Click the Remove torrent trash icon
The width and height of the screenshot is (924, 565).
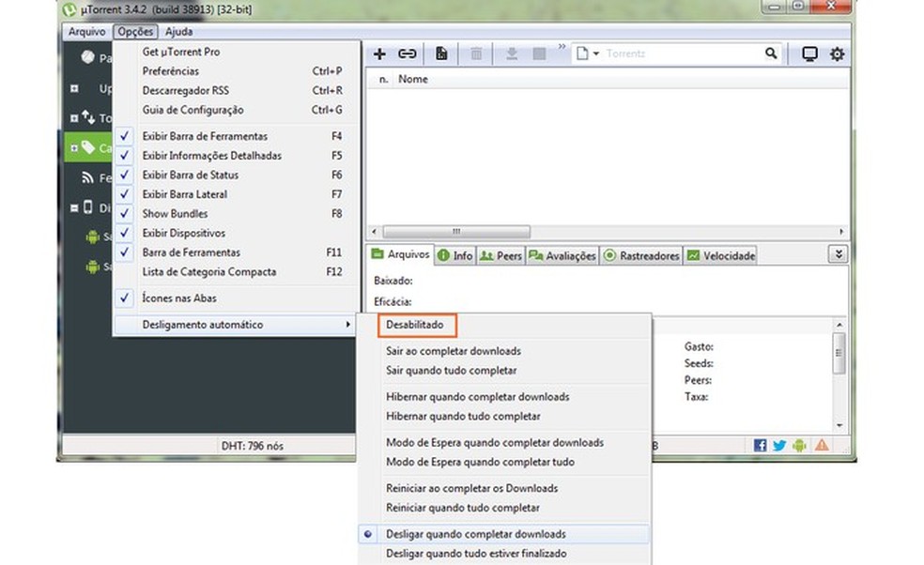[476, 54]
